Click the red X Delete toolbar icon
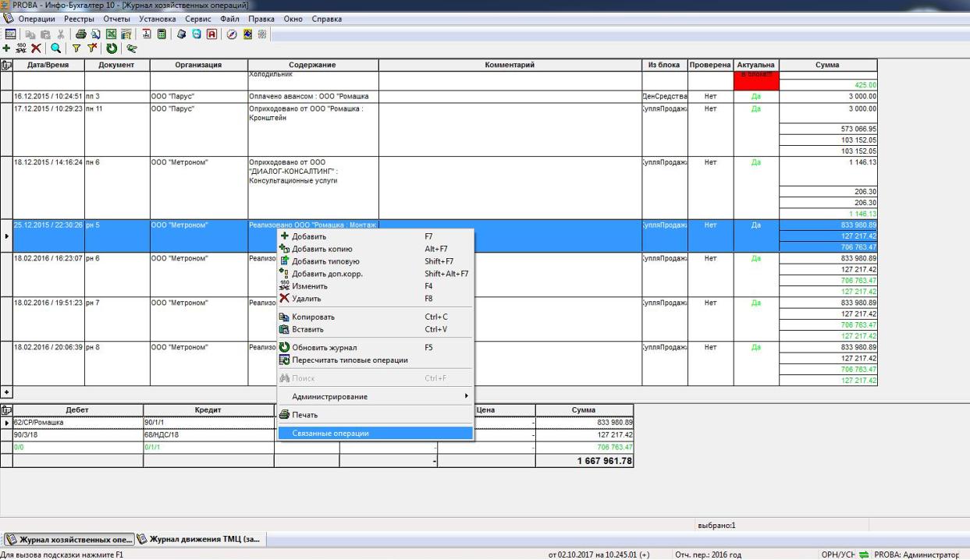This screenshot has height=560, width=970. pyautogui.click(x=36, y=48)
